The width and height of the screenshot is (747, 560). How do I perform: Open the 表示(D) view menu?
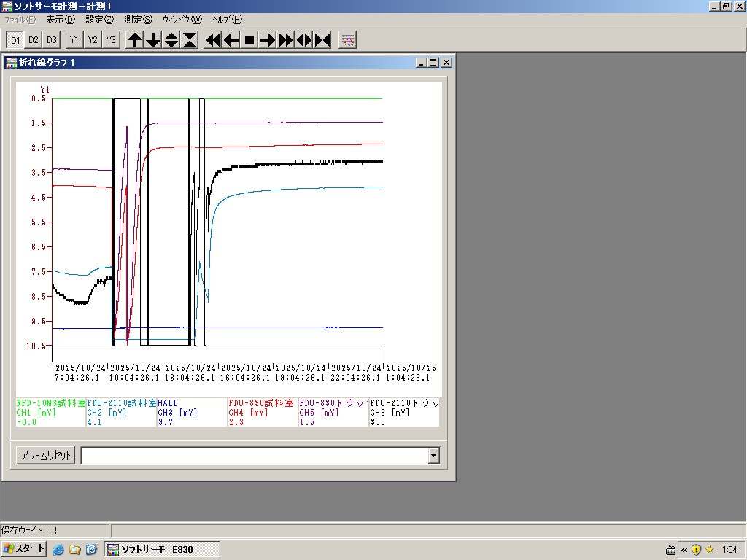[x=60, y=20]
